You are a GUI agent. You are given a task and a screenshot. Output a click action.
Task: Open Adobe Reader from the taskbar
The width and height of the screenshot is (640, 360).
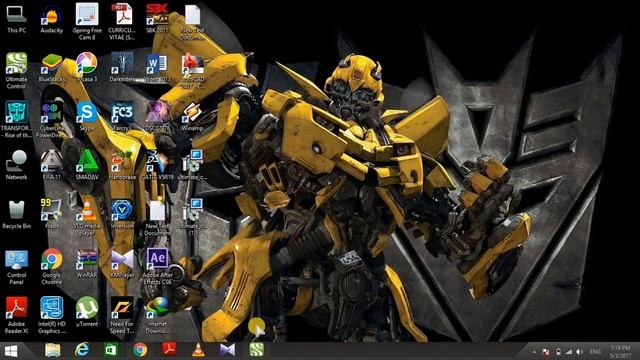169,350
